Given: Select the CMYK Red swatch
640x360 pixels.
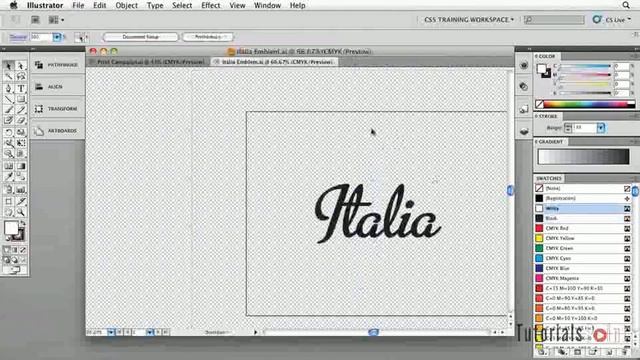Looking at the screenshot, I should pyautogui.click(x=583, y=228).
